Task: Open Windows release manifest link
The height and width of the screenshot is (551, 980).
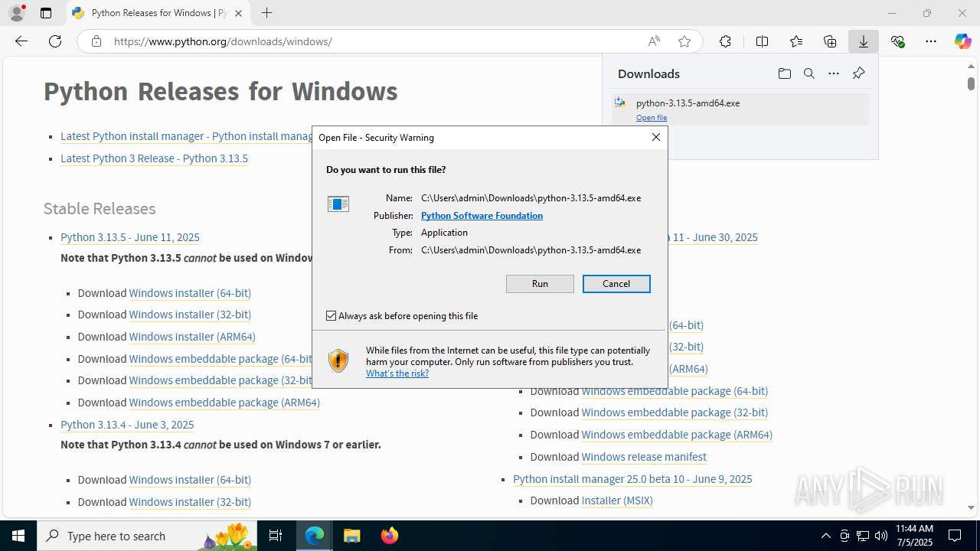Action: point(644,457)
